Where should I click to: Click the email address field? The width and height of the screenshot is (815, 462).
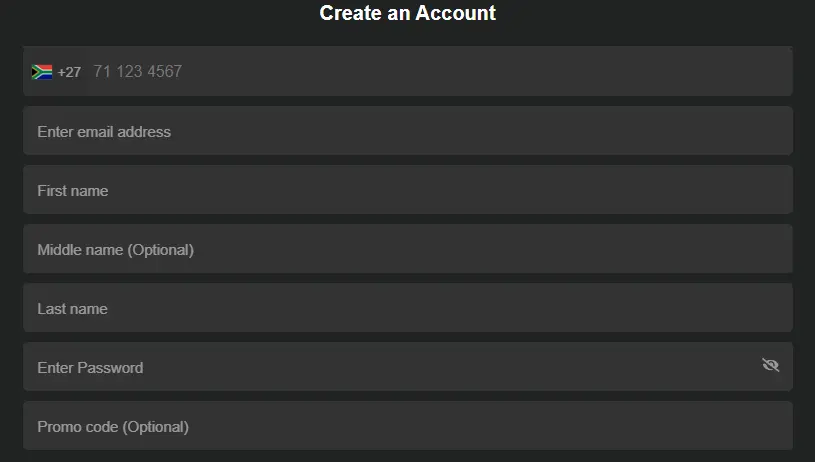[407, 132]
